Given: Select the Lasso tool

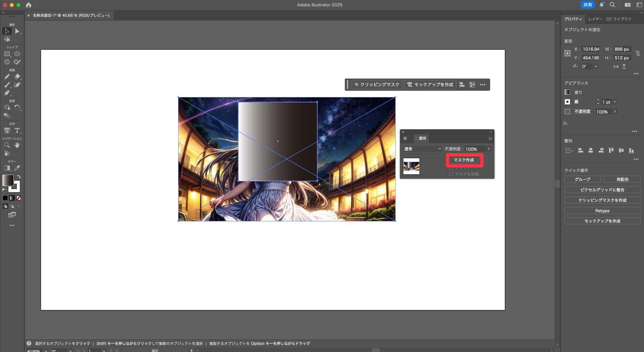Looking at the screenshot, I should pyautogui.click(x=7, y=40).
